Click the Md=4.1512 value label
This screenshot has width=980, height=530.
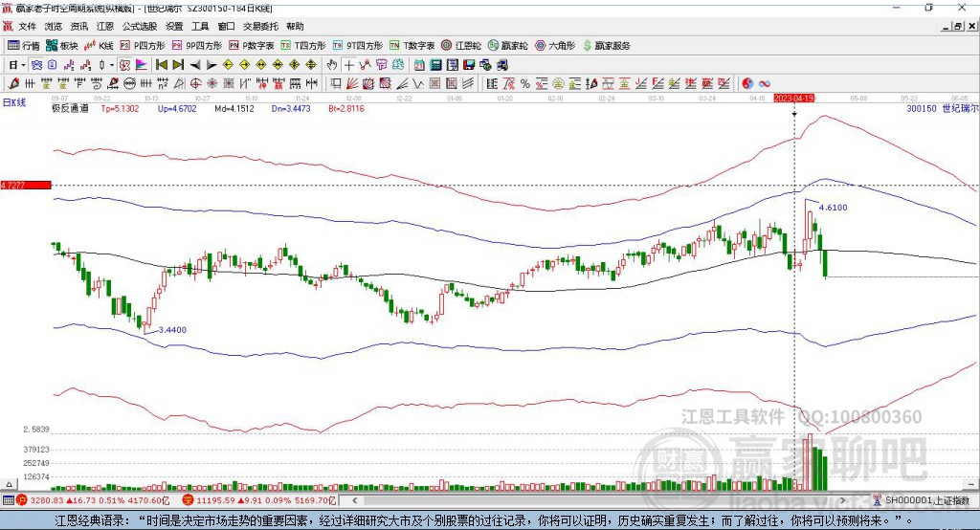(234, 109)
